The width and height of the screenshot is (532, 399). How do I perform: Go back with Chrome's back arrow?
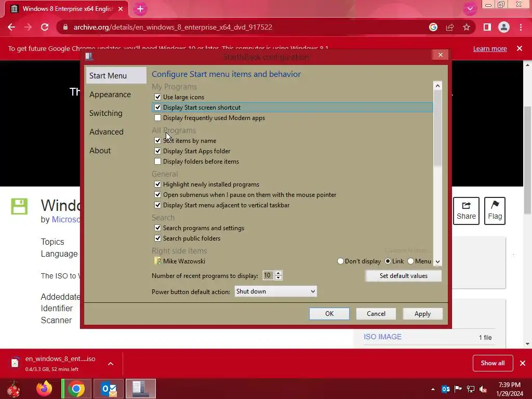(x=11, y=27)
